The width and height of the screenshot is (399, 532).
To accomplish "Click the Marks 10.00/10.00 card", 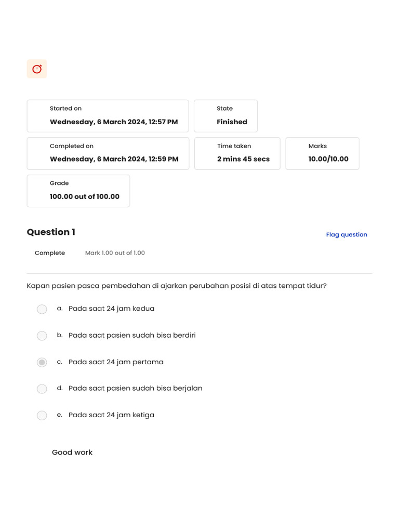I will [x=322, y=153].
